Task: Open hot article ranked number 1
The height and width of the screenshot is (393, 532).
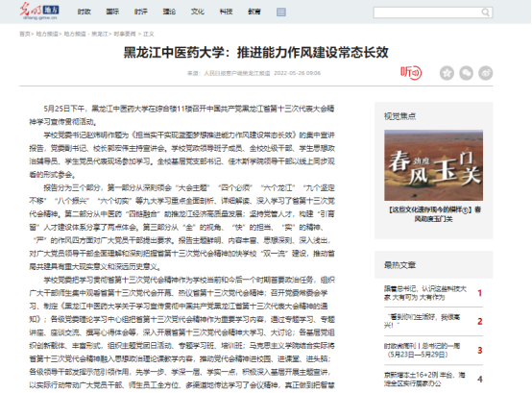Action: point(425,293)
